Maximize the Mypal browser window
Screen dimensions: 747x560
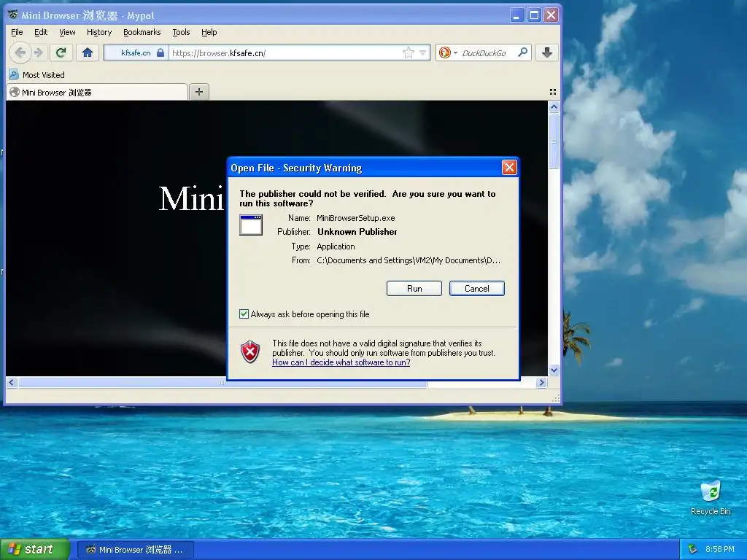[x=534, y=15]
